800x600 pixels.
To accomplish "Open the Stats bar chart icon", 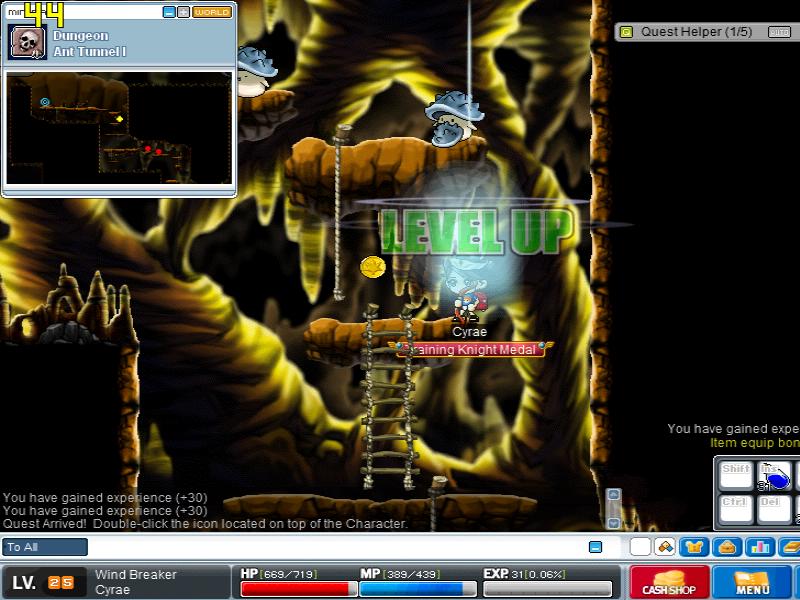I will pyautogui.click(x=760, y=547).
